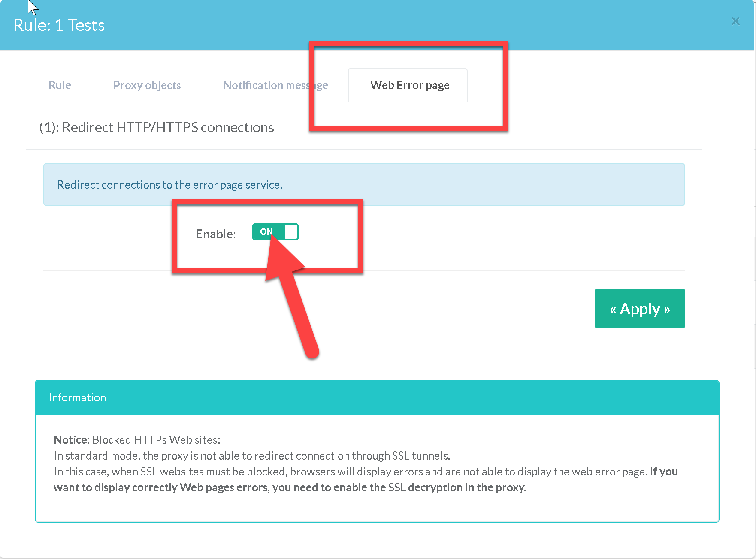Click the "Enable:" label text
Screen dimensions: 756x559
coord(216,234)
